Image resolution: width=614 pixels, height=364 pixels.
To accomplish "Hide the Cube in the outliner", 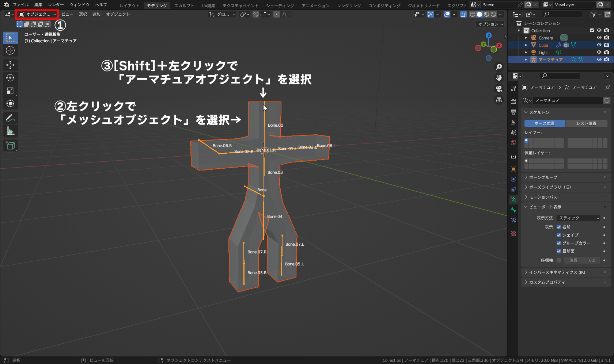I will 599,45.
